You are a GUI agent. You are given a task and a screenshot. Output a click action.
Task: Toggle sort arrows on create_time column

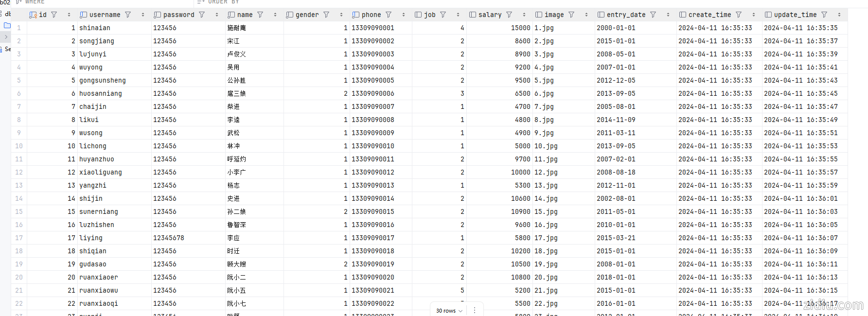point(754,15)
